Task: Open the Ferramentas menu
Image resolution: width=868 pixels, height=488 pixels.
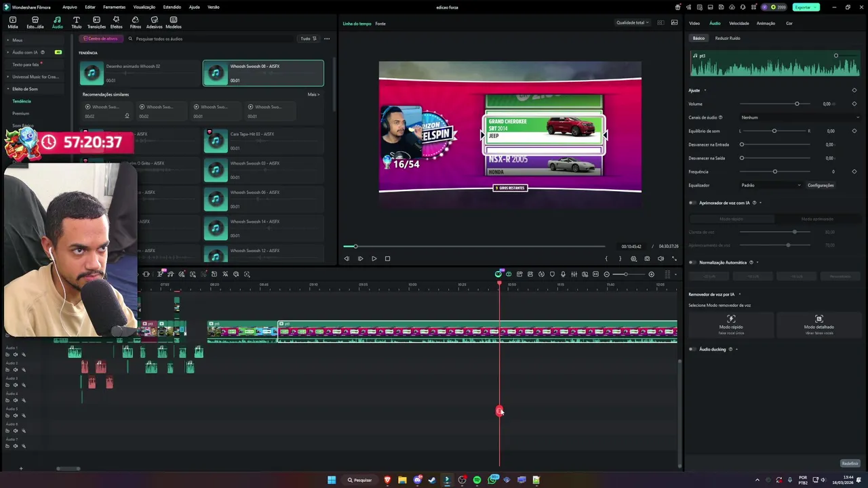Action: pos(114,7)
